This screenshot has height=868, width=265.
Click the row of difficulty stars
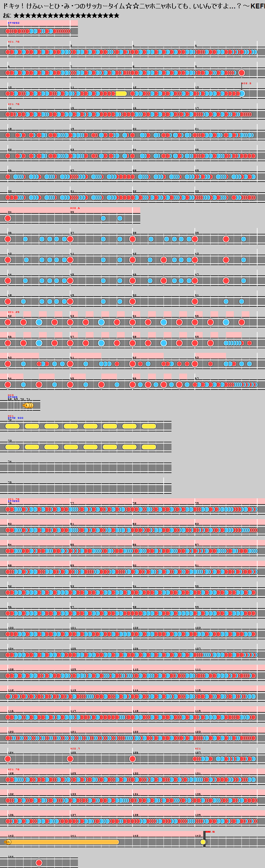pos(66,16)
